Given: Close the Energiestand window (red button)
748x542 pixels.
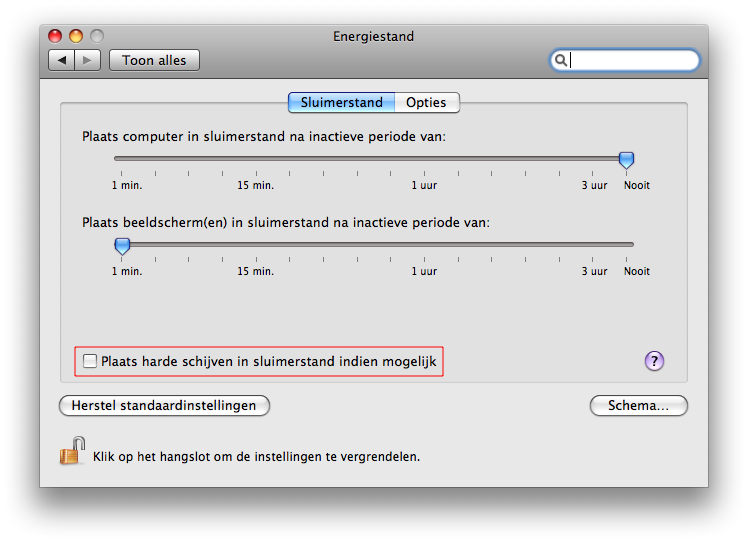Looking at the screenshot, I should click(55, 36).
